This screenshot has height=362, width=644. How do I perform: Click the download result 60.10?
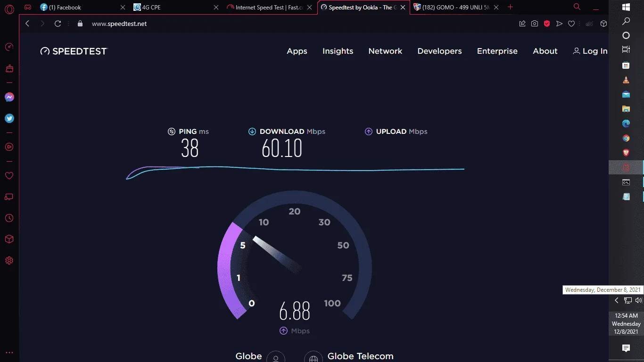pyautogui.click(x=282, y=149)
